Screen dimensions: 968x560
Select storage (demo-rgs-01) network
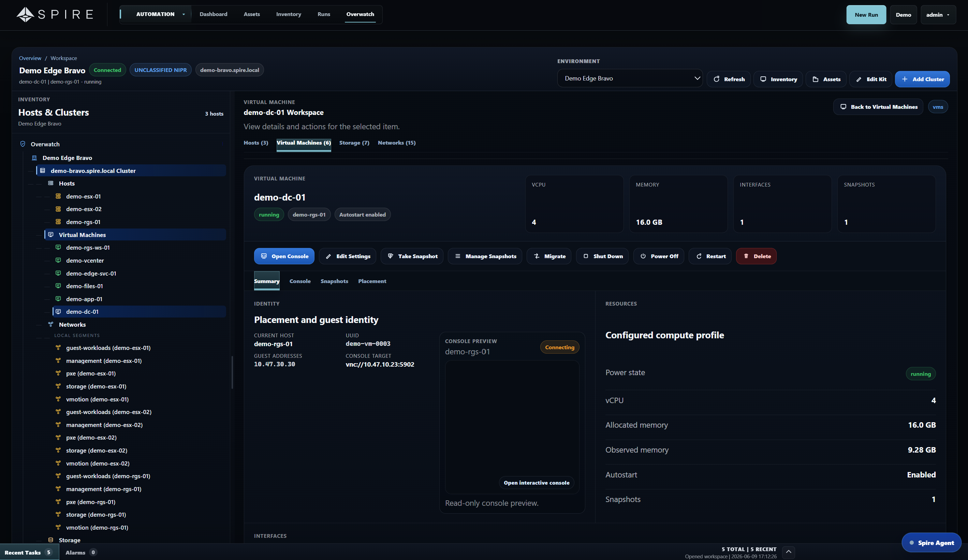pyautogui.click(x=96, y=515)
